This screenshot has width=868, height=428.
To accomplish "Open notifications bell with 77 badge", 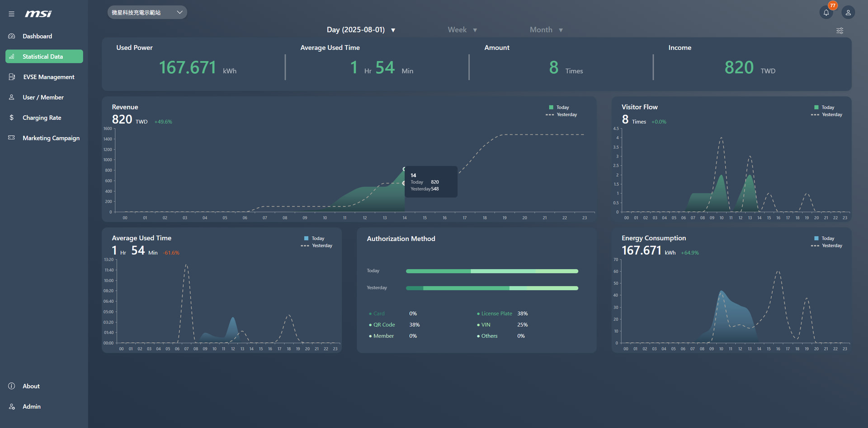I will (x=826, y=12).
